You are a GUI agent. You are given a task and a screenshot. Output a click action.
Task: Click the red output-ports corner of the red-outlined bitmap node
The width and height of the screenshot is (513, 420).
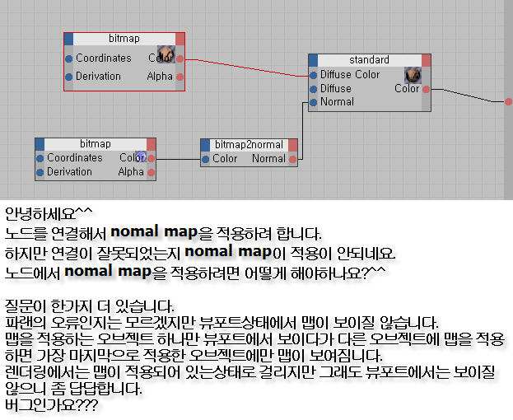coord(180,39)
